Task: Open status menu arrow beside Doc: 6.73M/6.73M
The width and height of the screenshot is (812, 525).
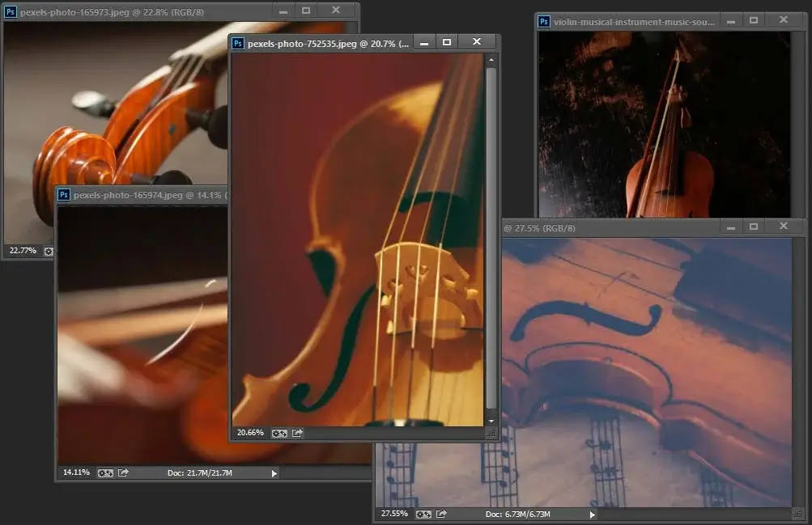Action: coord(593,514)
